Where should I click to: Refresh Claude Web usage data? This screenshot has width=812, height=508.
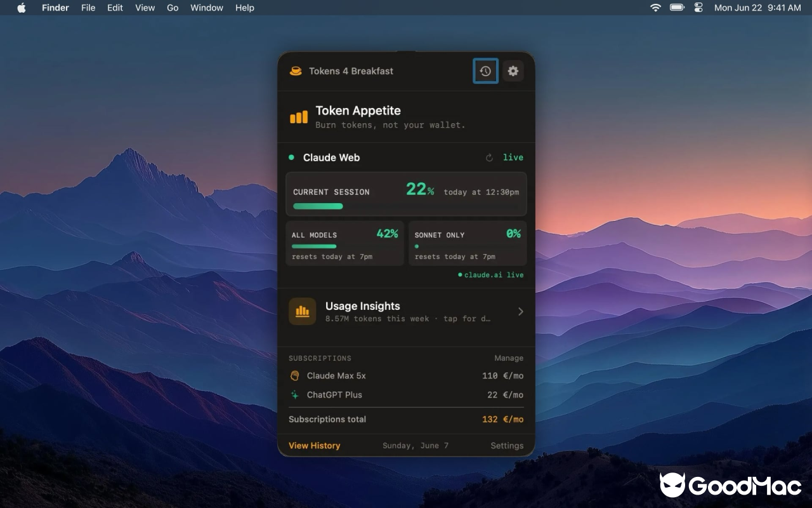(489, 157)
